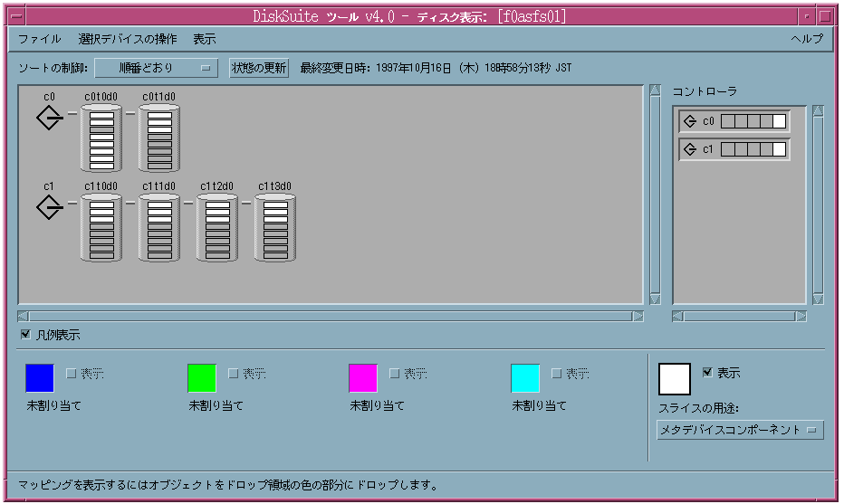Click controller list vertical scrollbar up arrow
Viewport: 844px width, 504px height.
pyautogui.click(x=818, y=111)
